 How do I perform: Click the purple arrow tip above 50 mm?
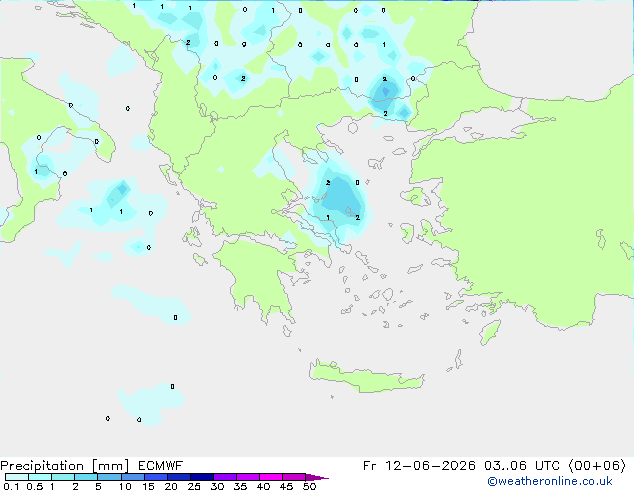pos(317,477)
